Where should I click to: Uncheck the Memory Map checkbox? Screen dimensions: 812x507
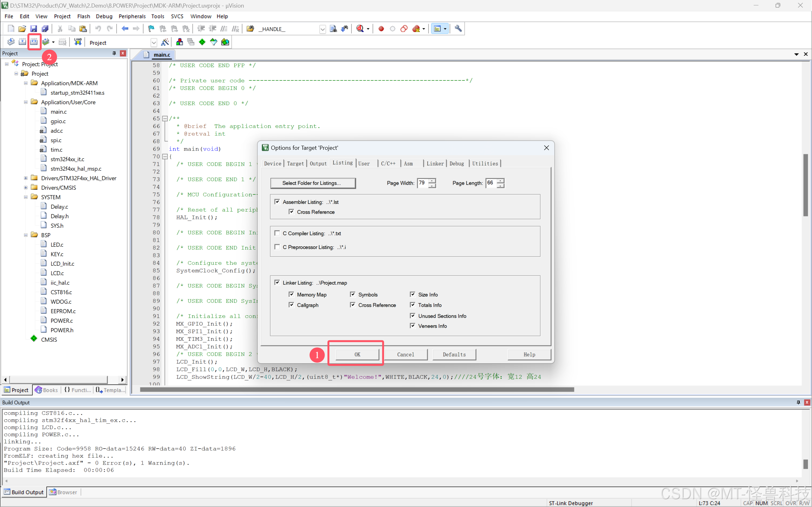291,295
